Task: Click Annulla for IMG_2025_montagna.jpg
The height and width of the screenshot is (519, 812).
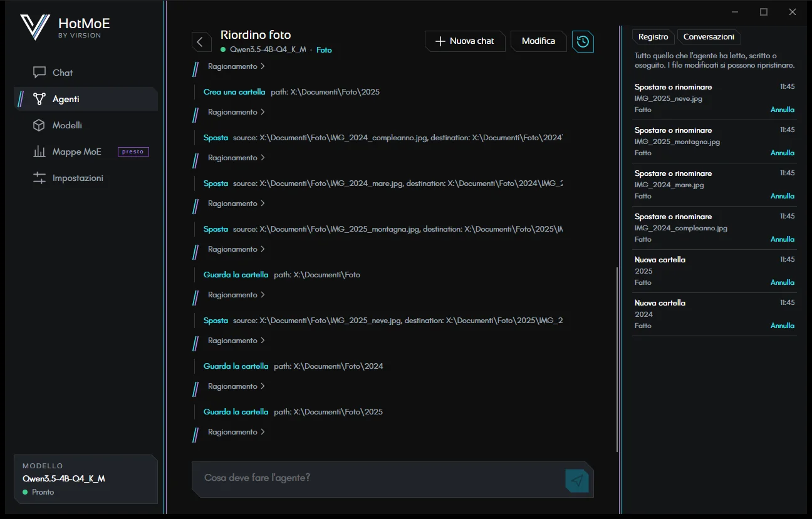Action: [x=782, y=153]
